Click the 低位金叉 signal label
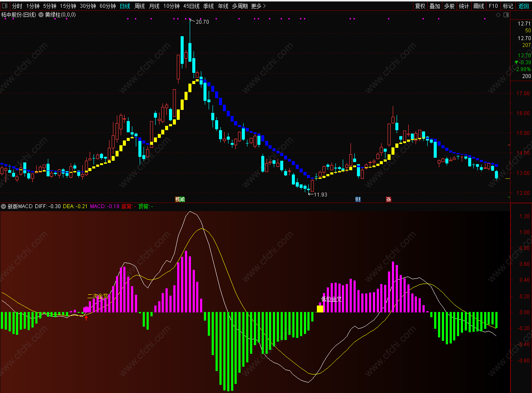 [331, 299]
